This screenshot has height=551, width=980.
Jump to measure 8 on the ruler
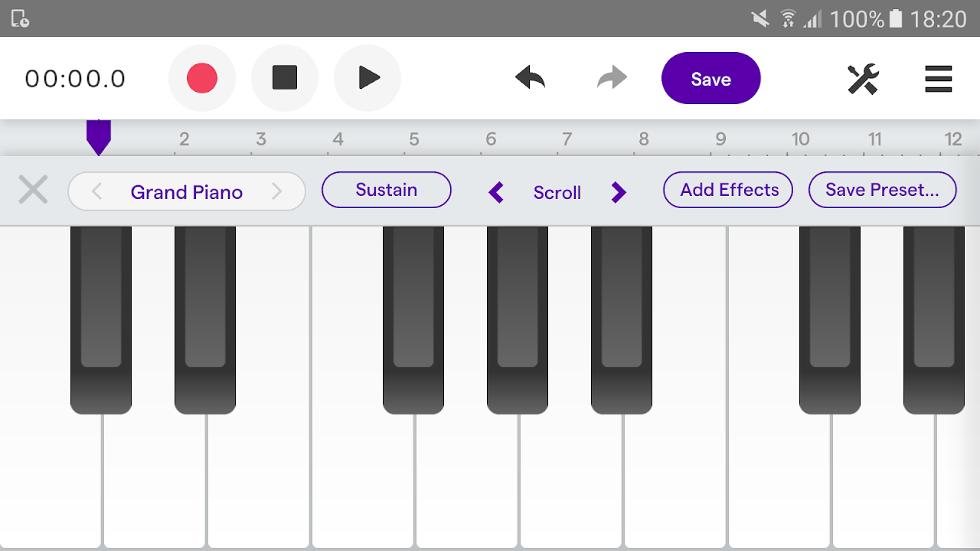click(x=644, y=139)
